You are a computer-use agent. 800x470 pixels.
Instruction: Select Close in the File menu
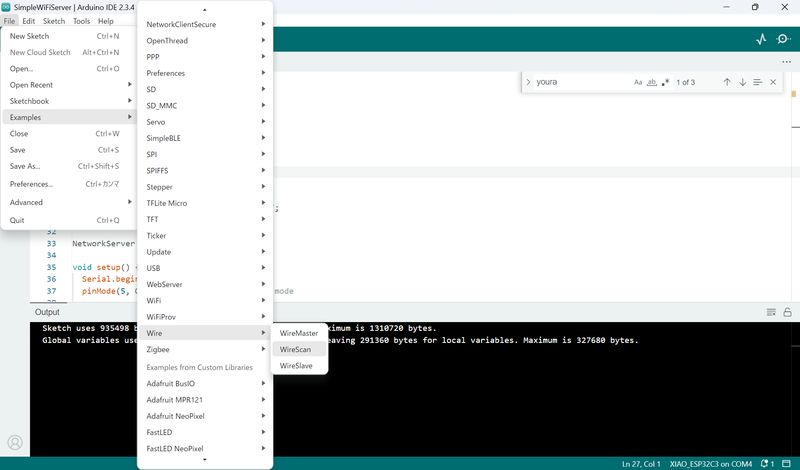point(68,133)
